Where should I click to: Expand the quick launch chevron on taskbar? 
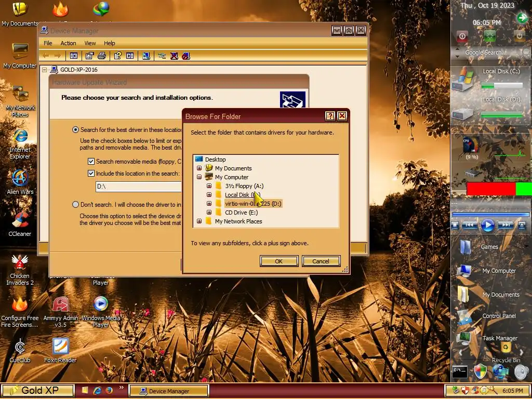tap(121, 387)
